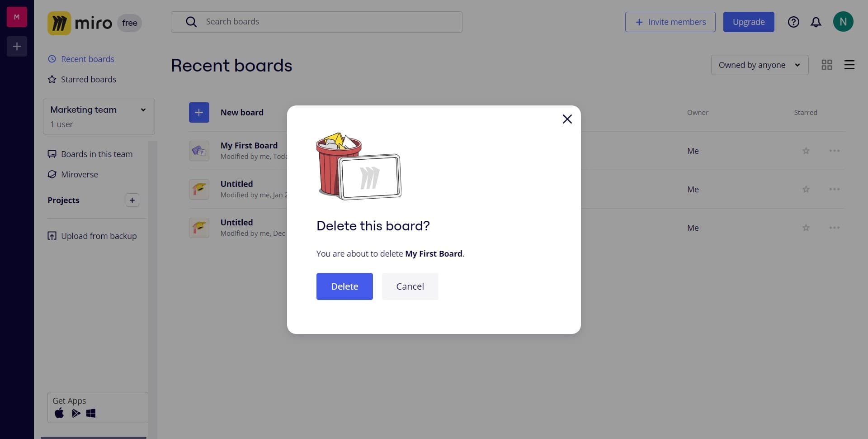Add a new project with plus button
This screenshot has width=868, height=439.
point(132,200)
